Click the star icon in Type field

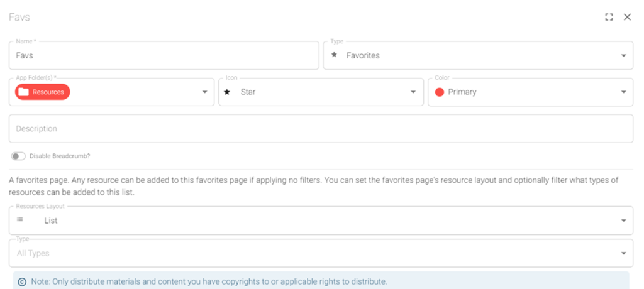334,55
